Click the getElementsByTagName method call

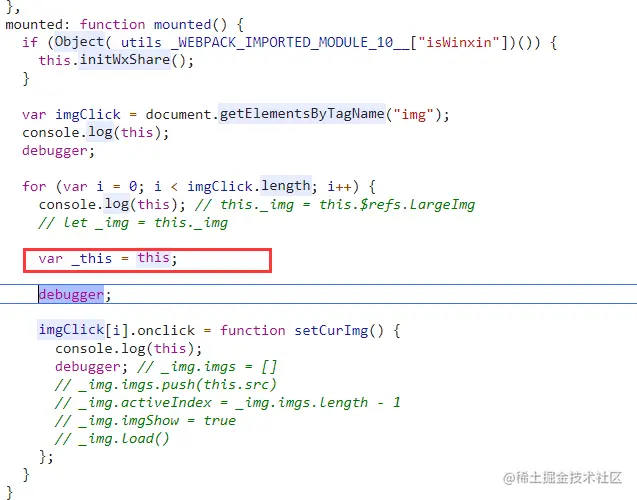click(x=302, y=114)
